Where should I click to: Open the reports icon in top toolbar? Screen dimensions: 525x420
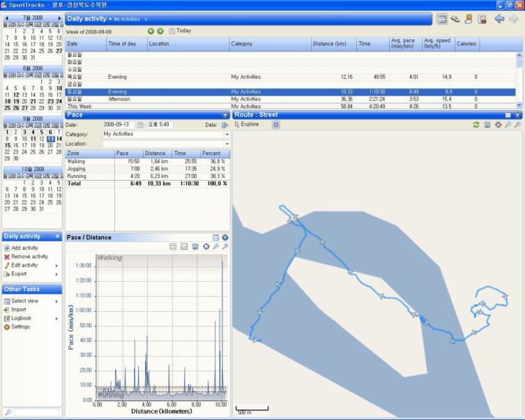[482, 19]
